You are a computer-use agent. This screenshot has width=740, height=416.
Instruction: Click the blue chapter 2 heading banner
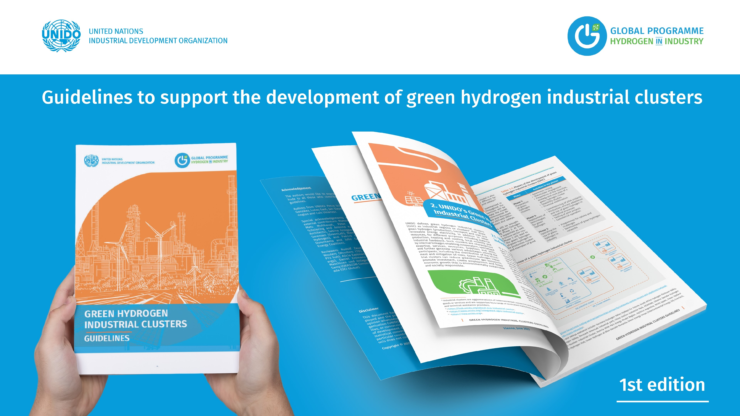point(458,215)
